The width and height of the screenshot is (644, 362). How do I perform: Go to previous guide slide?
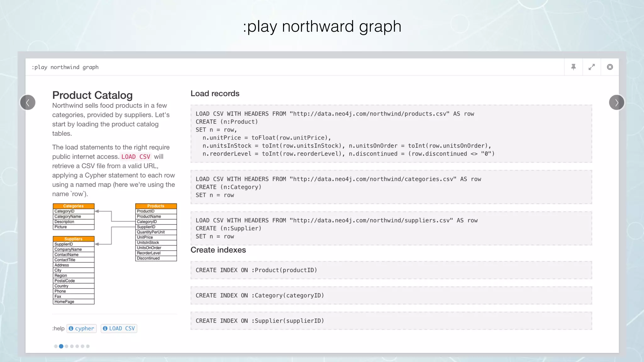pyautogui.click(x=28, y=102)
